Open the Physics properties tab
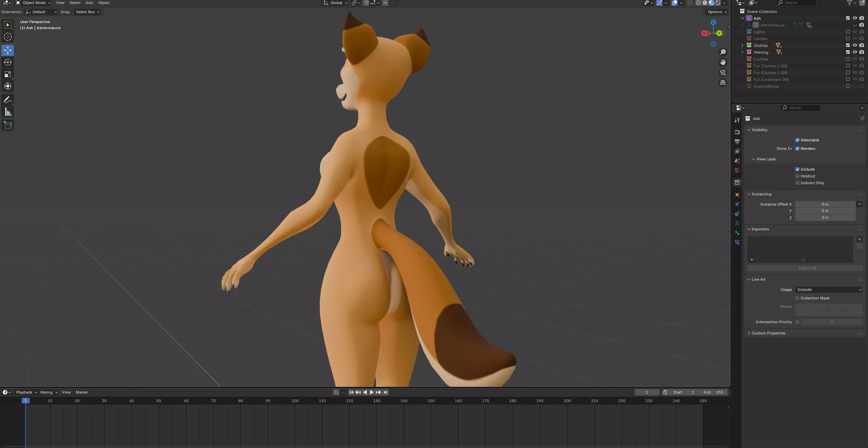This screenshot has width=868, height=448. [x=737, y=204]
